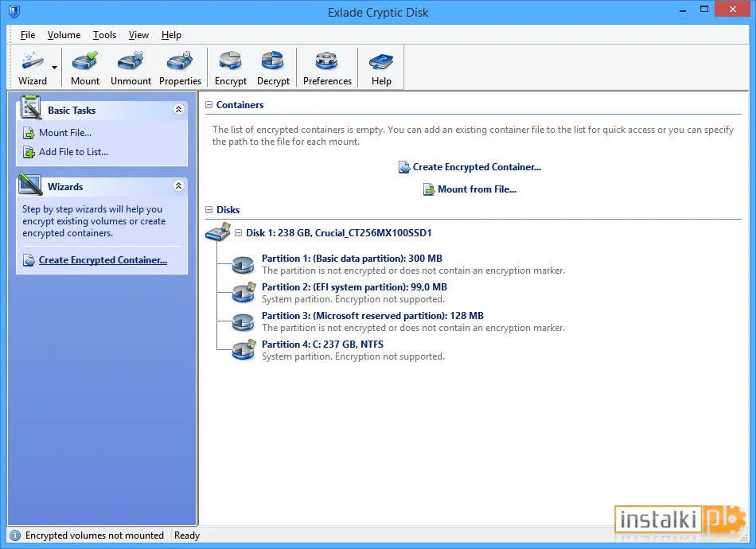
Task: Collapse the Containers section
Action: (208, 104)
